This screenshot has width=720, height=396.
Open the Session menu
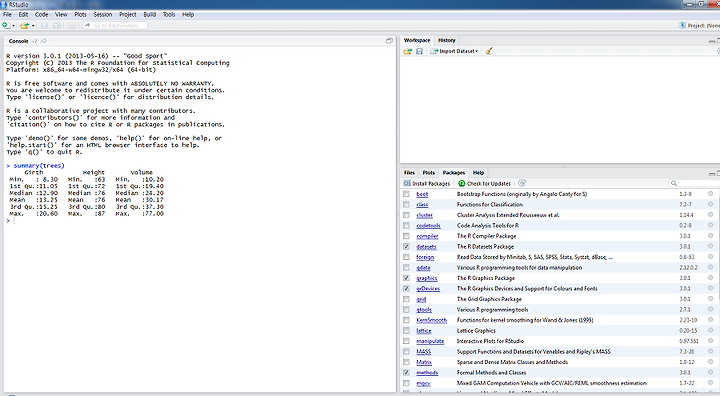[x=103, y=14]
